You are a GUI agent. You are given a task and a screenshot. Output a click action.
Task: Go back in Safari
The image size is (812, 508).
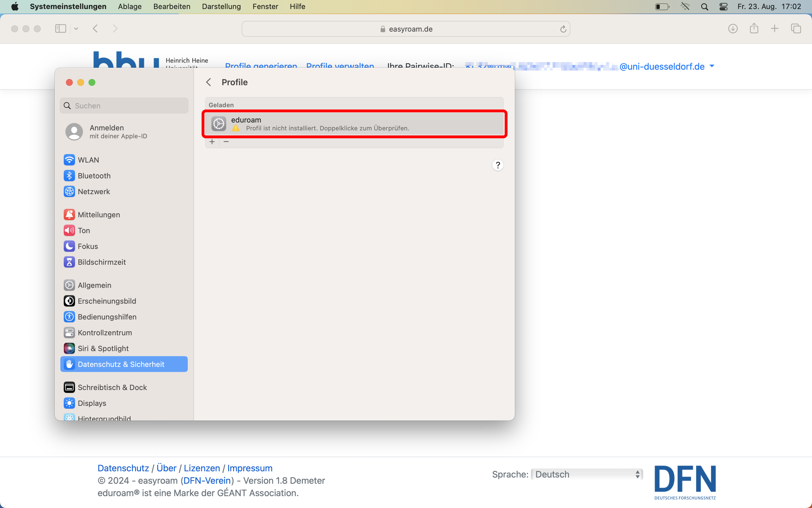click(95, 29)
